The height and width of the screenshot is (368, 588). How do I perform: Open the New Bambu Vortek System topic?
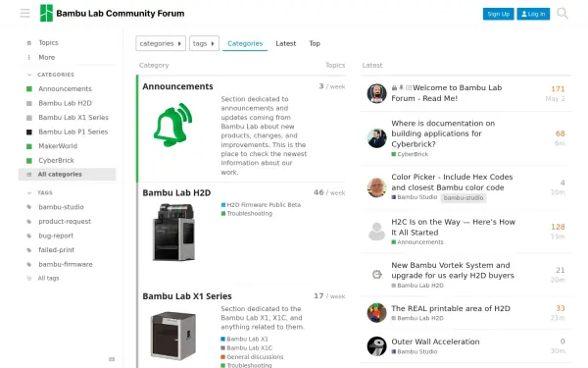tap(453, 270)
